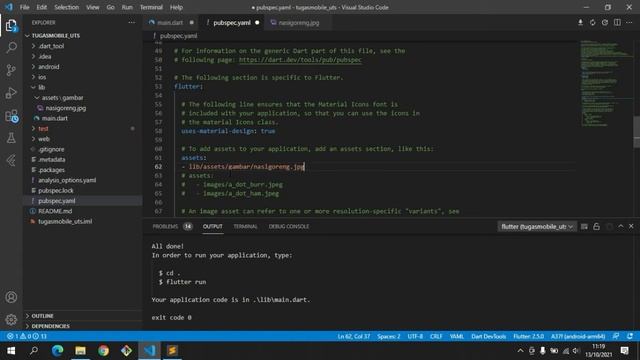This screenshot has height=360, width=640.
Task: Open the Run and Debug view
Action: tap(11, 93)
